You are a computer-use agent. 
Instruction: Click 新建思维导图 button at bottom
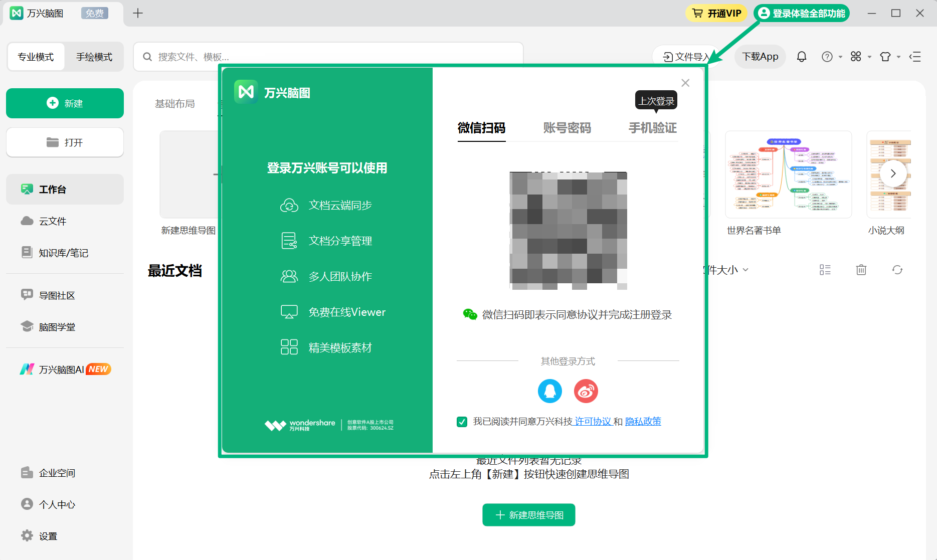528,515
